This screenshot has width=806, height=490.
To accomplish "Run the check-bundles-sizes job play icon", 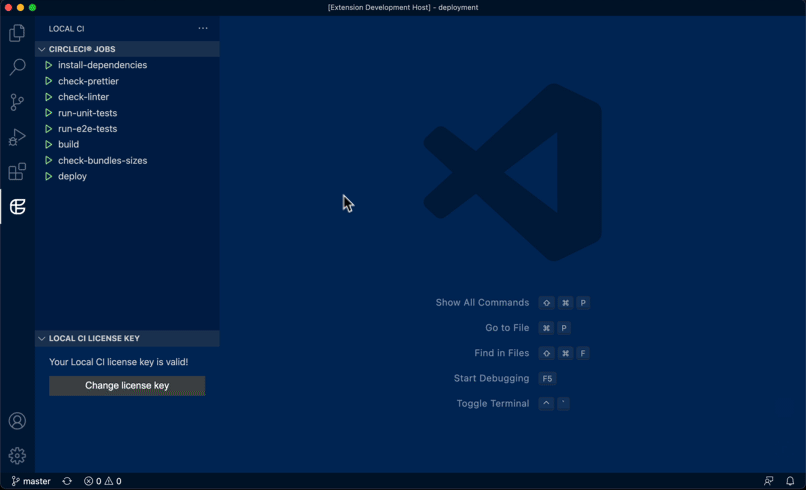I will (x=48, y=160).
